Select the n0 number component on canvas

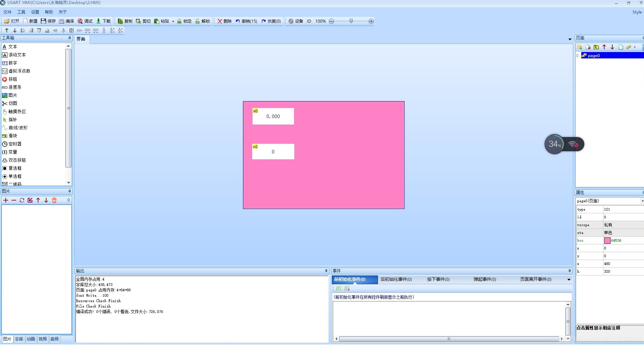pos(273,152)
